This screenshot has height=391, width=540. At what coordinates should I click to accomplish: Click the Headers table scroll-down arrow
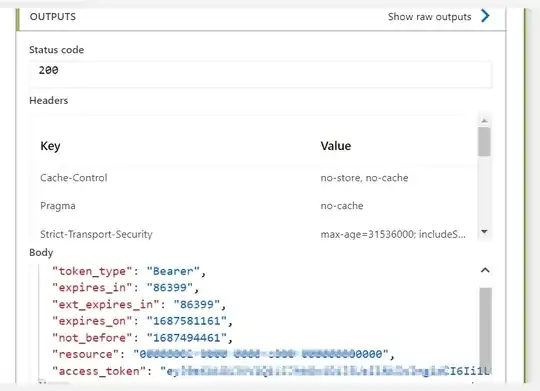[484, 231]
